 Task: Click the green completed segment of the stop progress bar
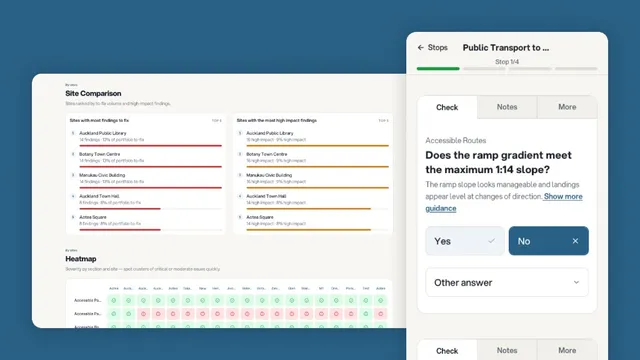click(438, 69)
